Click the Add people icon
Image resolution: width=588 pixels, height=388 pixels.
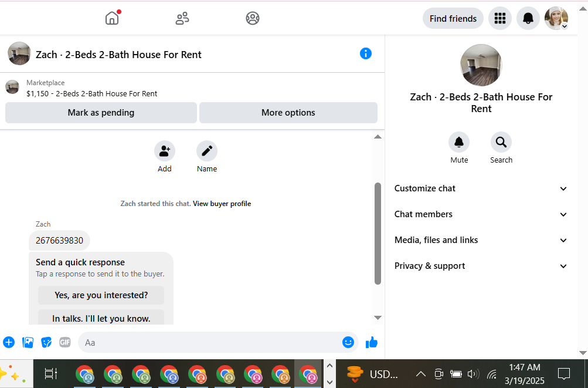165,151
